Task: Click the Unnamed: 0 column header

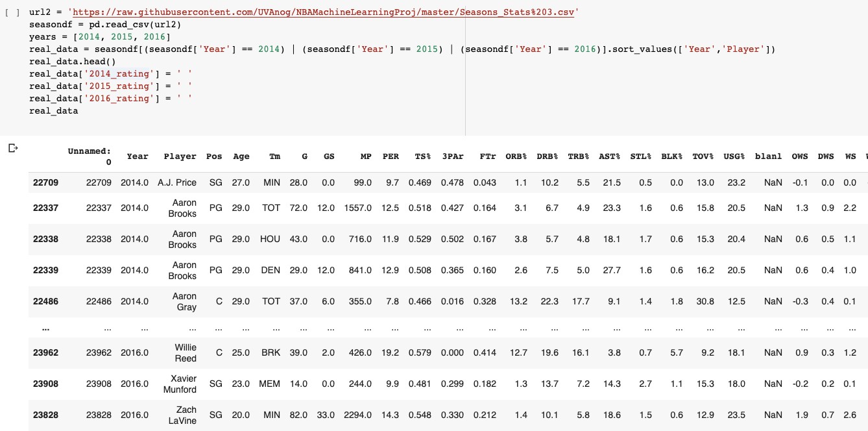Action: click(x=89, y=156)
